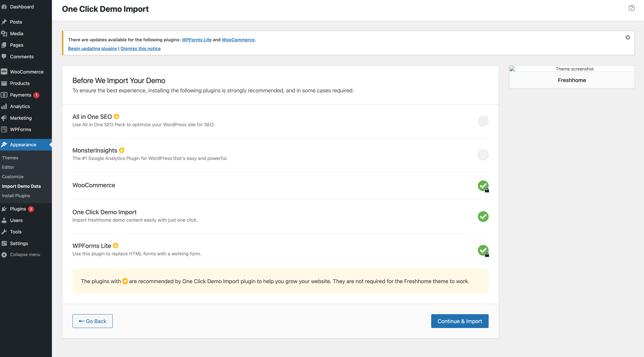
Task: Click the Pages icon in sidebar
Action: [4, 45]
